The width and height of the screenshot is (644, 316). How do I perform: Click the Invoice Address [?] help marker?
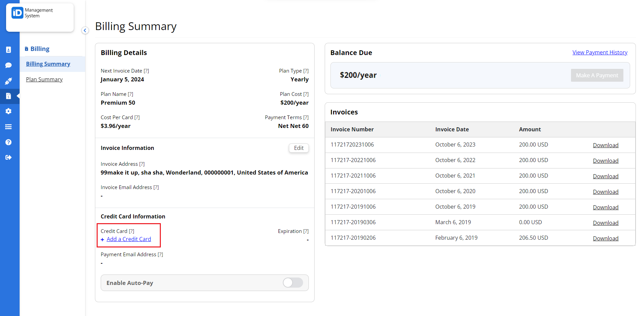coord(142,164)
